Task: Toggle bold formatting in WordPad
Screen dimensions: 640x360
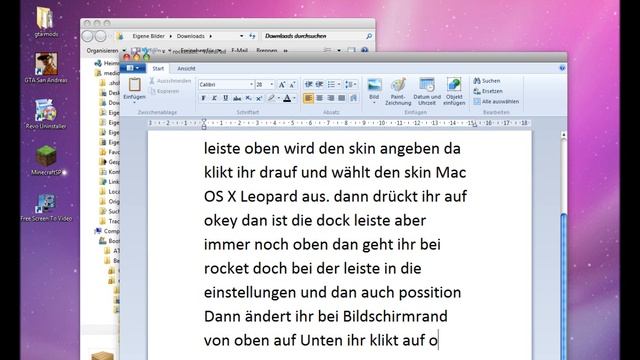Action: coord(203,98)
